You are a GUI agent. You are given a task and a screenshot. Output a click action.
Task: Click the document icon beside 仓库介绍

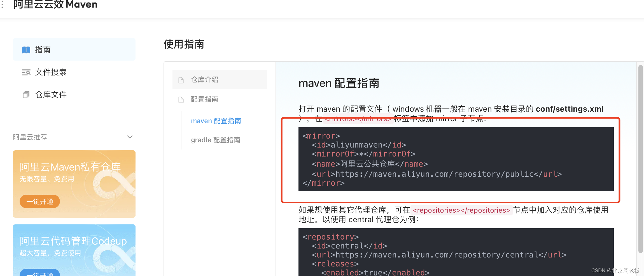(x=181, y=80)
